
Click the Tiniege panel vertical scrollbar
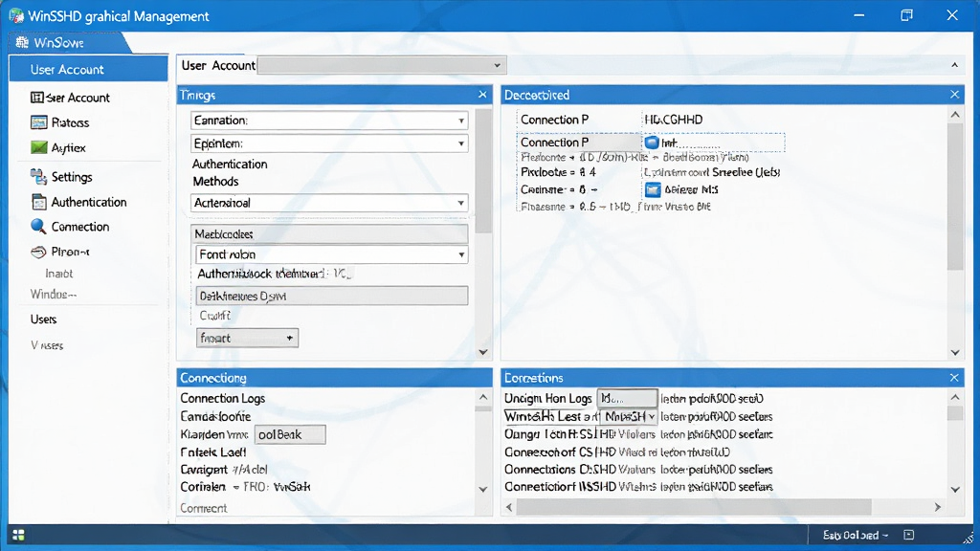pyautogui.click(x=483, y=170)
